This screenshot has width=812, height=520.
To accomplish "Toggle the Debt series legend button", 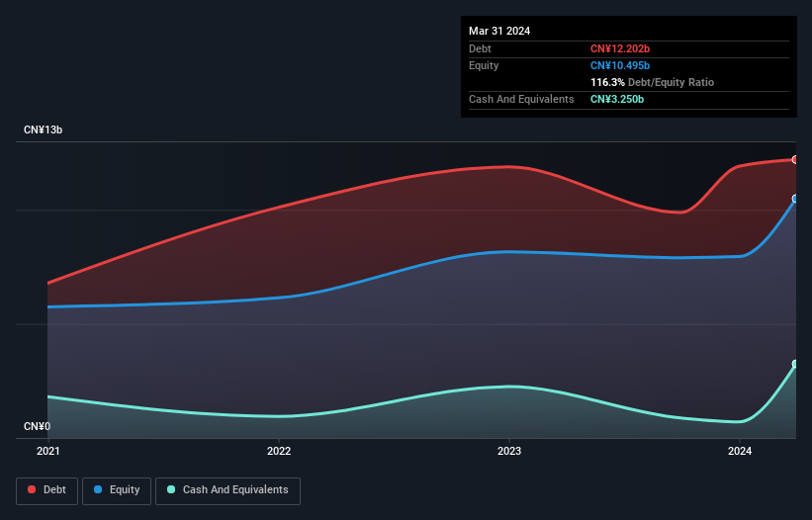I will click(x=46, y=490).
